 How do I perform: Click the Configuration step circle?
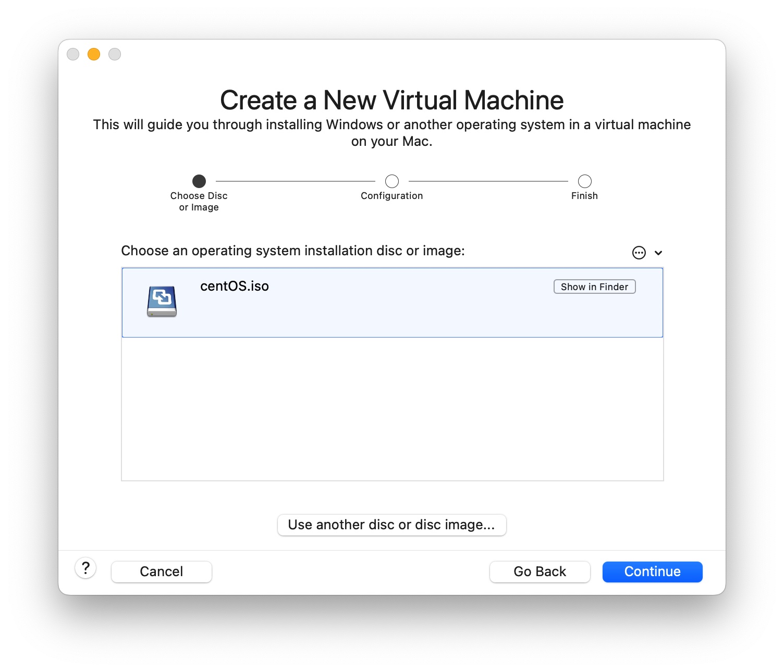tap(392, 181)
